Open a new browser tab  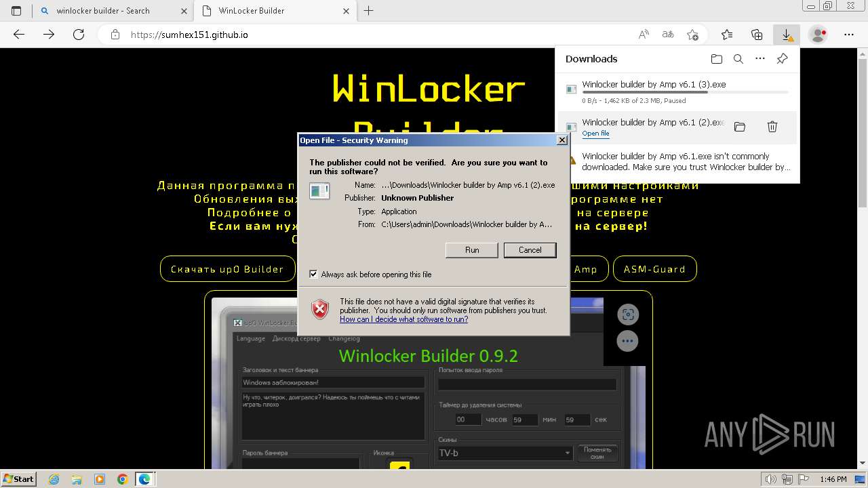(369, 11)
